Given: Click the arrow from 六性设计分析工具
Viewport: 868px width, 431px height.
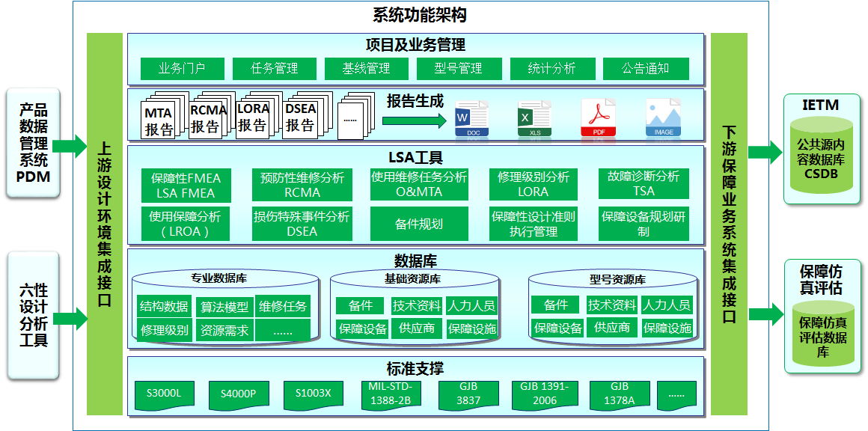Looking at the screenshot, I should [70, 318].
